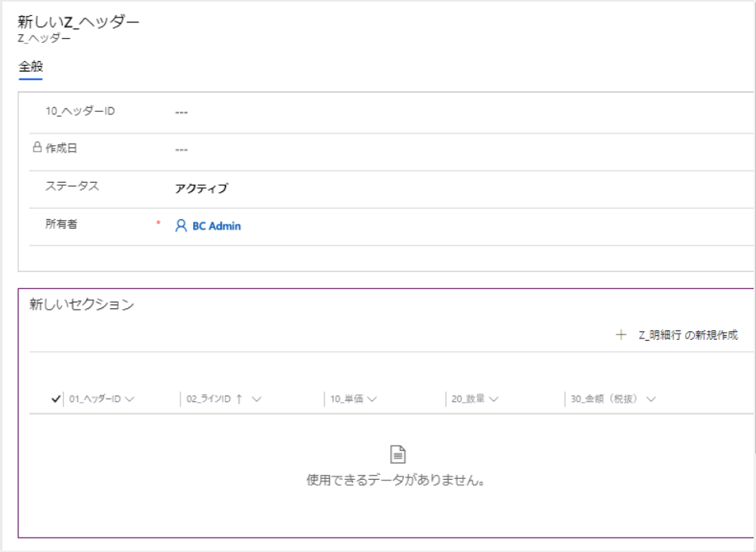This screenshot has height=552, width=756.
Task: Open the 20_数量 column dropdown chevron
Action: (494, 399)
